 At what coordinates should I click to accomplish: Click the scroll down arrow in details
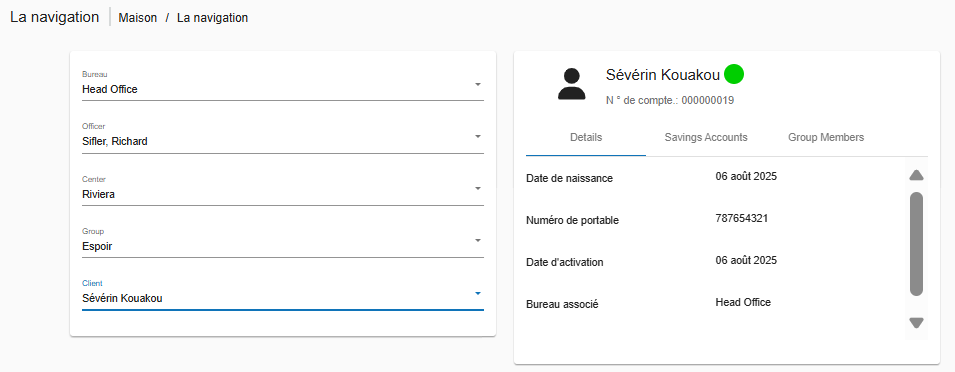(x=916, y=323)
